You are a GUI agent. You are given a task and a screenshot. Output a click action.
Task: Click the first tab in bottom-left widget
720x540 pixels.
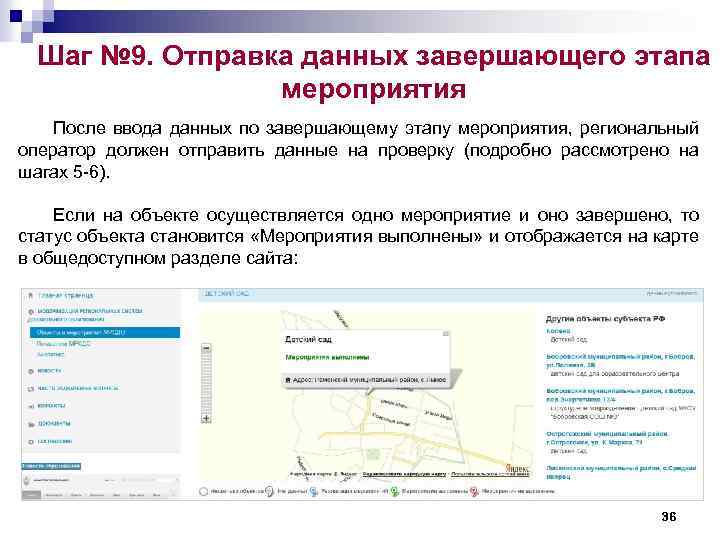coord(32,495)
